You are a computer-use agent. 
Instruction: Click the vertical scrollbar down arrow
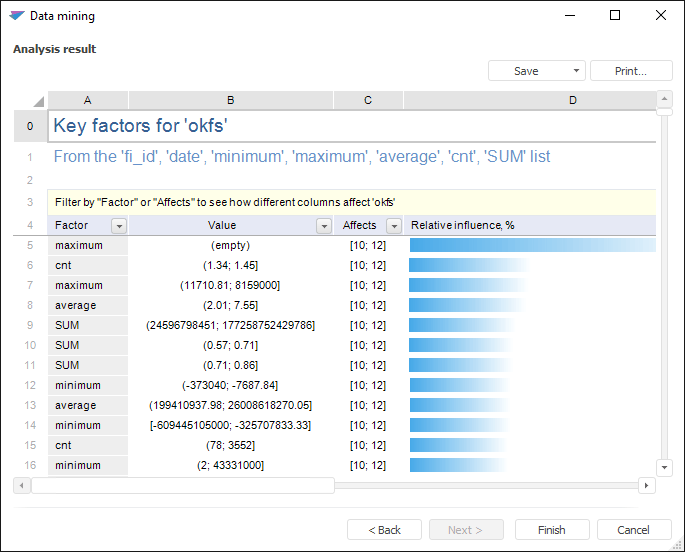point(664,467)
